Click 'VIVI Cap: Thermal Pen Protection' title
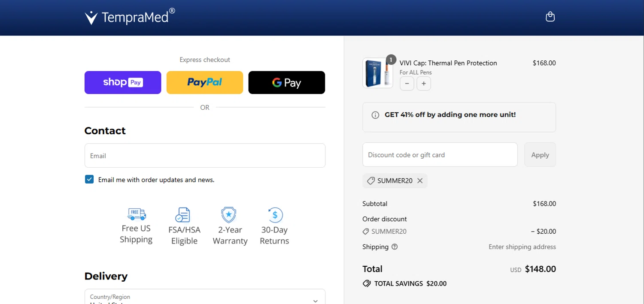Screen dimensions: 644x304 click(x=448, y=63)
